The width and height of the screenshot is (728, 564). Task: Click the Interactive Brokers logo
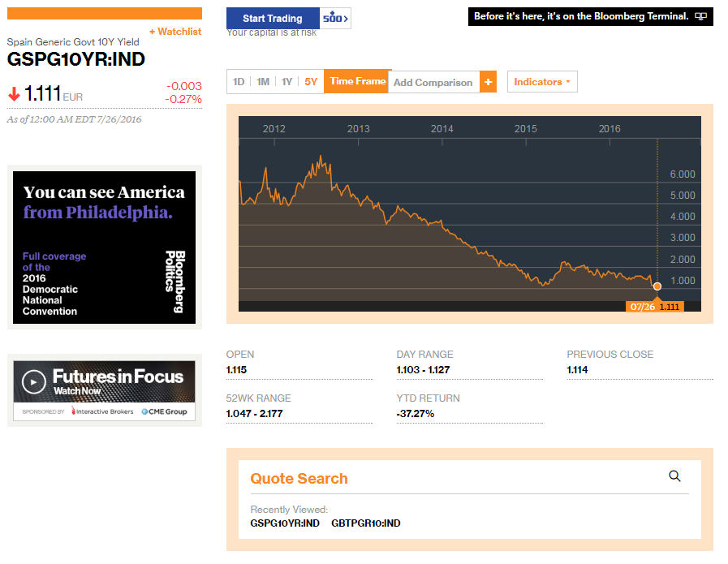click(102, 411)
